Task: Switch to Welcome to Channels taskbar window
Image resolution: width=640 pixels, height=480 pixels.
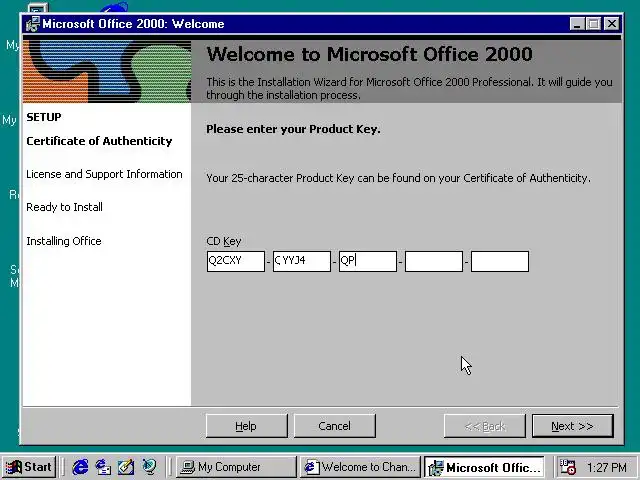Action: click(x=360, y=467)
